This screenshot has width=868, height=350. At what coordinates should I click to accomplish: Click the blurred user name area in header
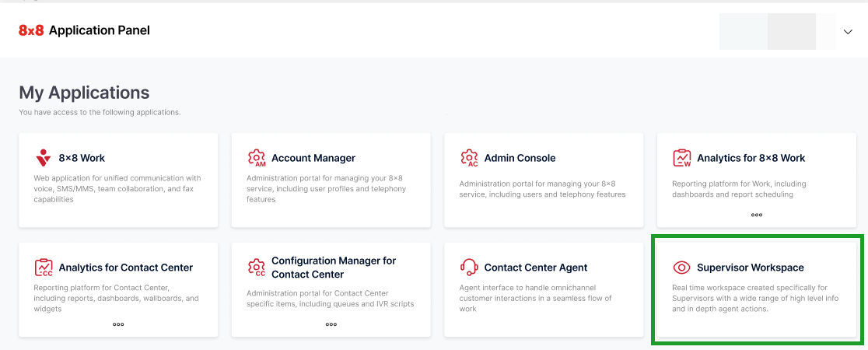click(777, 32)
